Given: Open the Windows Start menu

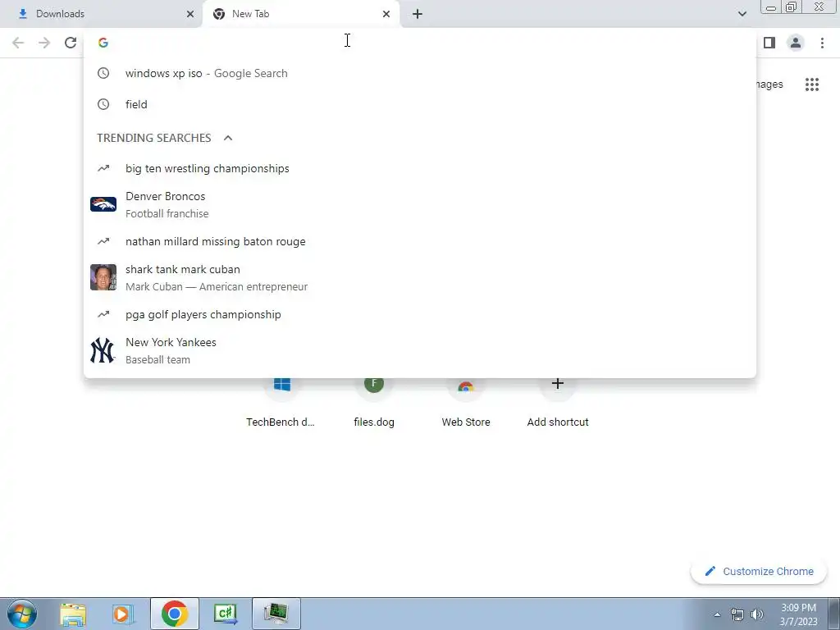Looking at the screenshot, I should [x=22, y=614].
